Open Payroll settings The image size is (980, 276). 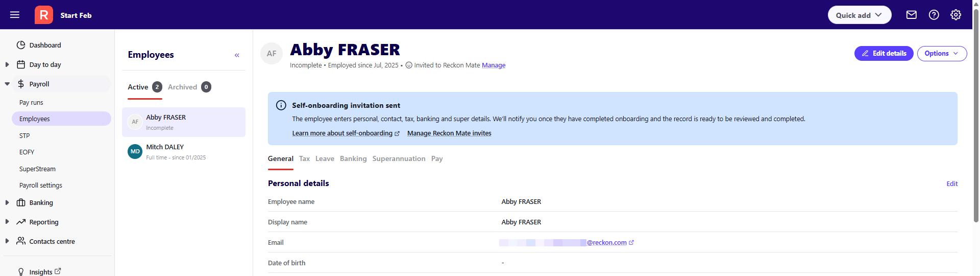pos(41,185)
